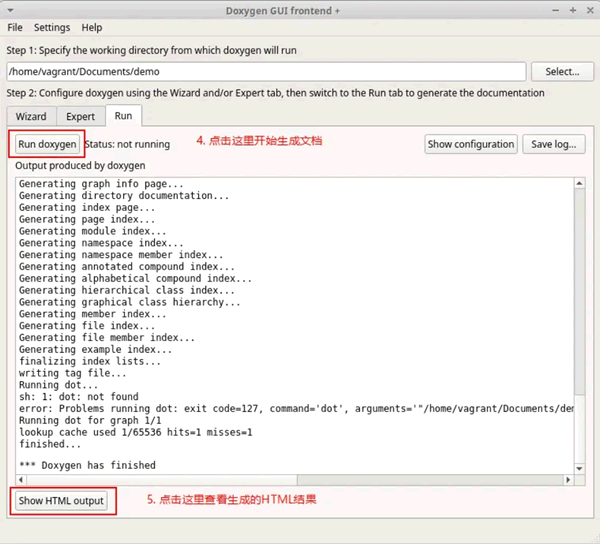
Task: Click the 'finished...' log line
Action: tap(50, 444)
